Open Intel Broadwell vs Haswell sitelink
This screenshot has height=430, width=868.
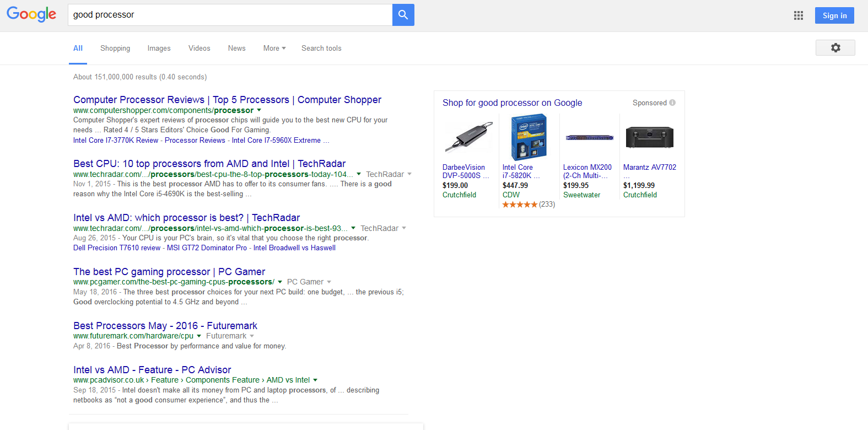[x=294, y=248]
